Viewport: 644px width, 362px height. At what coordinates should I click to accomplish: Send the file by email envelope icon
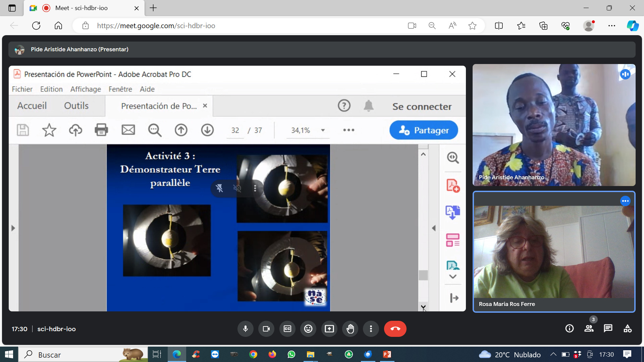point(128,130)
